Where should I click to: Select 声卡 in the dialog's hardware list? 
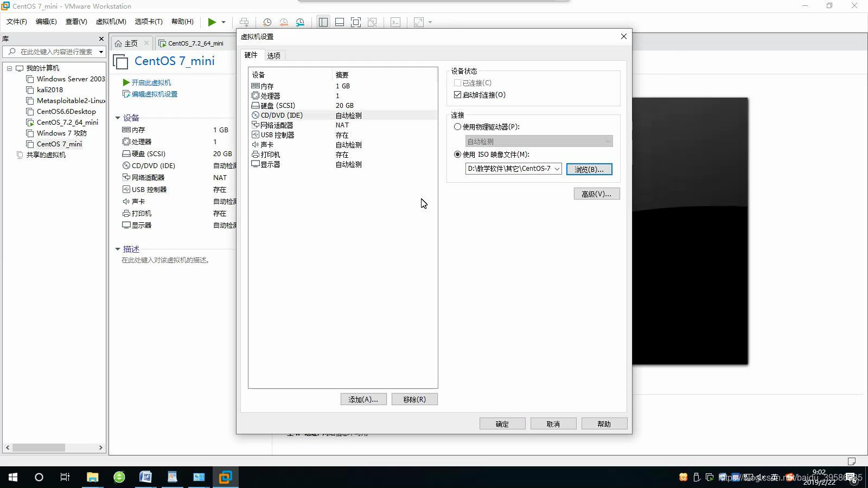point(343,144)
